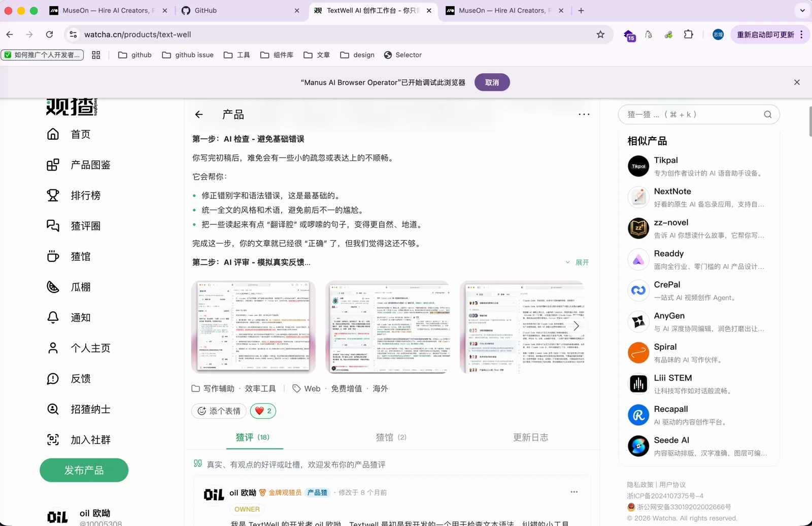Viewport: 812px width, 526px height.
Task: Click the page vertical scrollbar
Action: pyautogui.click(x=810, y=122)
